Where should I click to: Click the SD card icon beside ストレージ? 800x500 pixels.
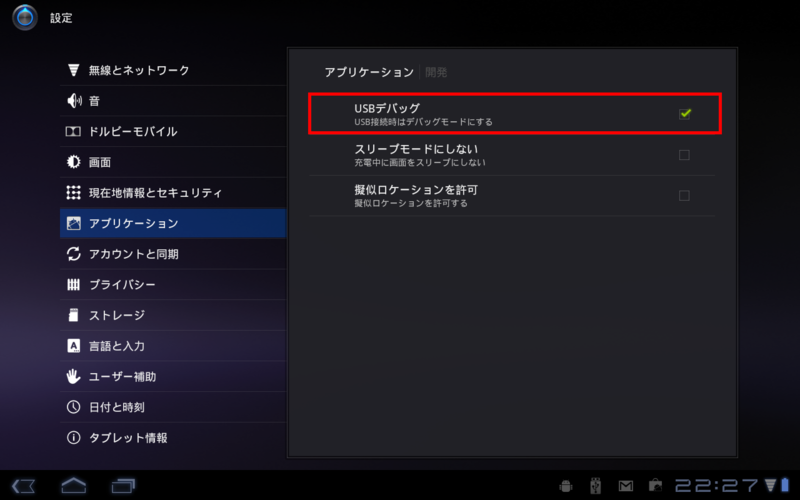73,315
